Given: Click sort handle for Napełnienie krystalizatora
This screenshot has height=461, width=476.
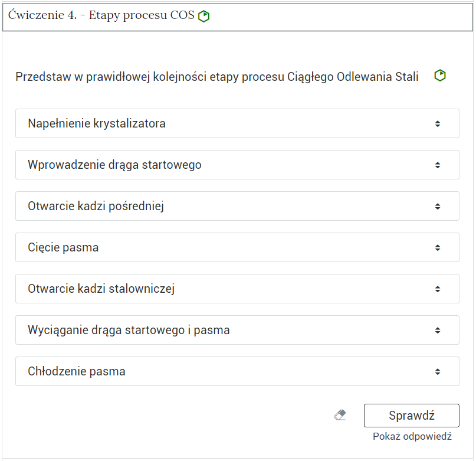Looking at the screenshot, I should click(437, 124).
